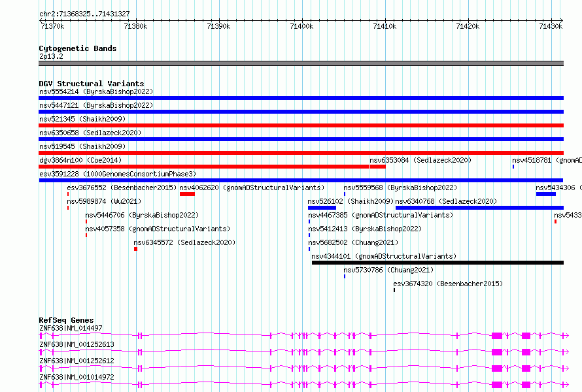
Task: Click the chr2:71368325..71431327 coordinate label
Action: pos(84,14)
